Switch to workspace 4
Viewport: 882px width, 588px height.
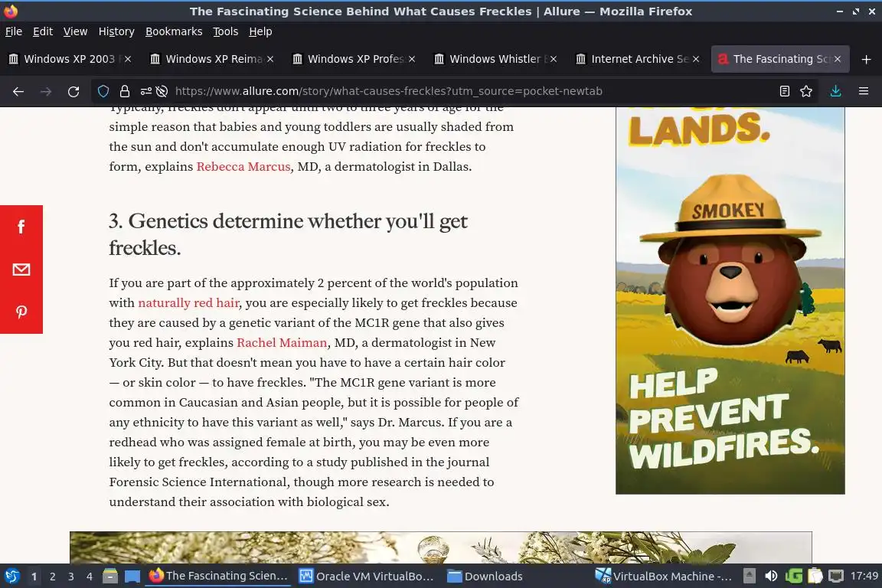[x=90, y=577]
